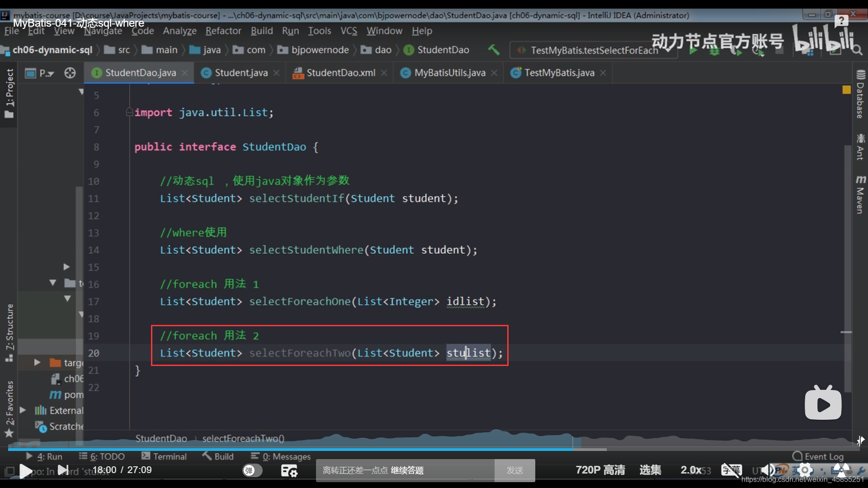Click the StudentDao interface icon in breadcrumb
This screenshot has width=868, height=488.
[409, 50]
